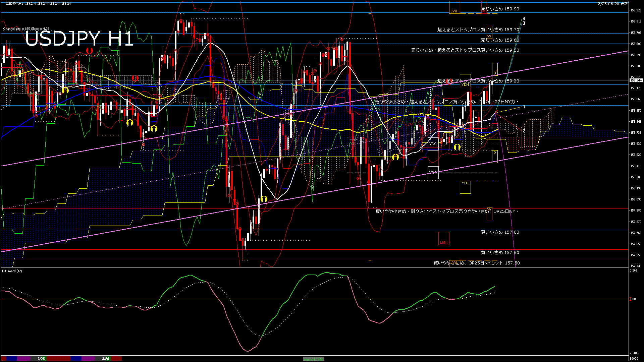Click the current price tag 159.244
The width and height of the screenshot is (644, 362).
tap(636, 80)
